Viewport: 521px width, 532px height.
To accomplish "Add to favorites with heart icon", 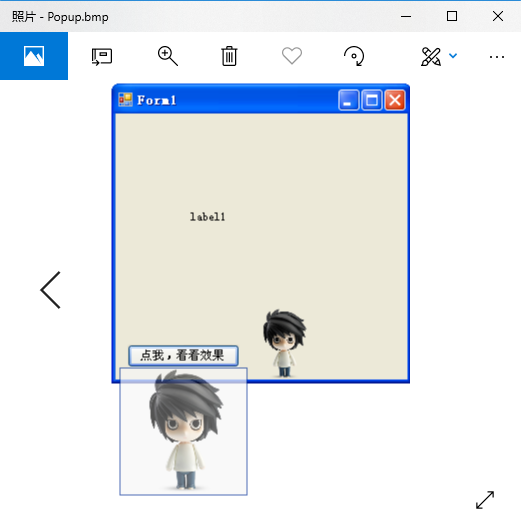I will tap(292, 56).
